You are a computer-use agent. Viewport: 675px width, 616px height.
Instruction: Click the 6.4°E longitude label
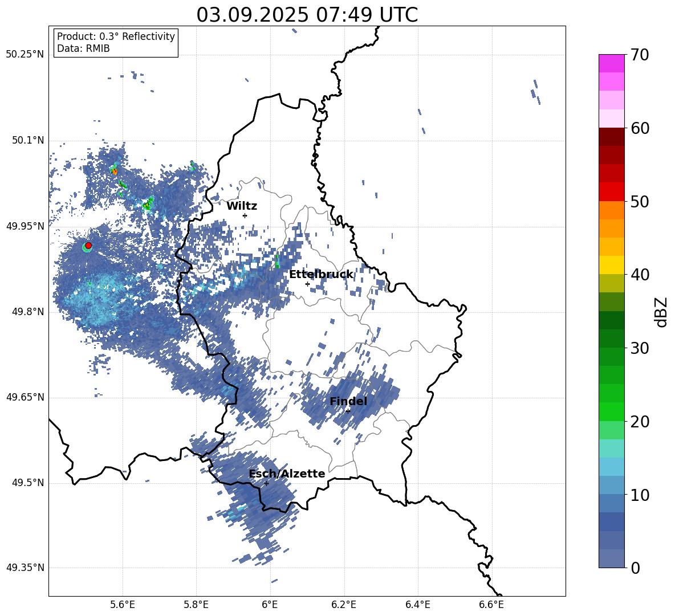click(x=417, y=605)
